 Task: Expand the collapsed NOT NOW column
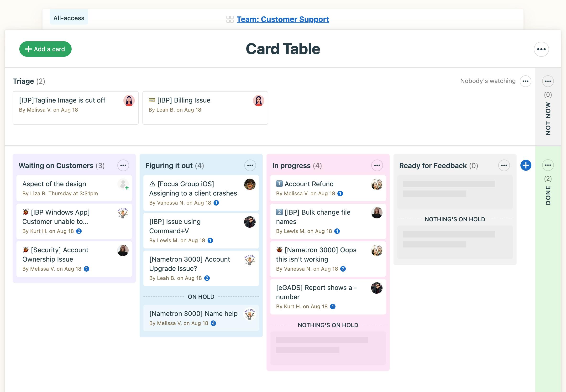(x=548, y=118)
